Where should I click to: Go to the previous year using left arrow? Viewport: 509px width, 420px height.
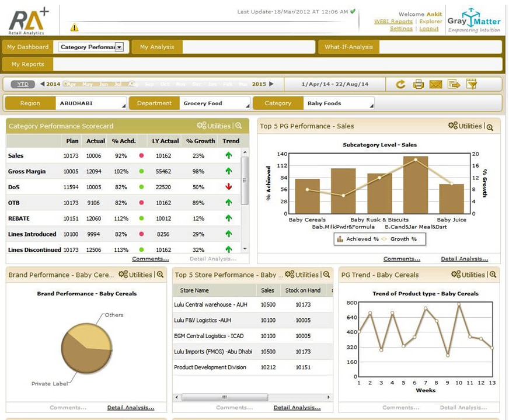coord(42,84)
